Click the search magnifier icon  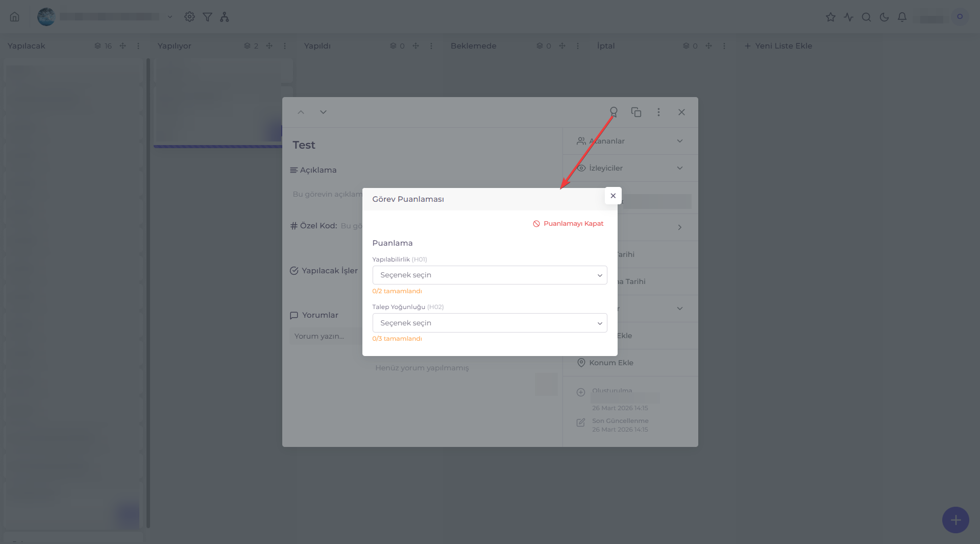pyautogui.click(x=866, y=17)
